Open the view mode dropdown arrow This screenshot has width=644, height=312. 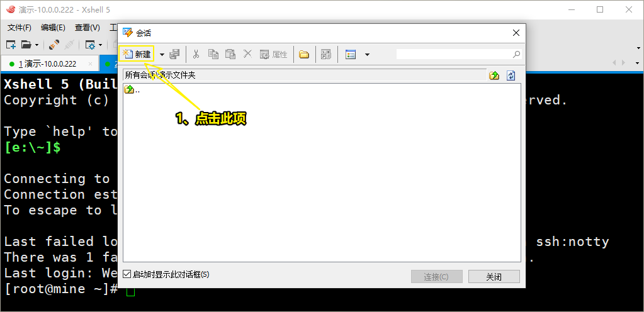(367, 55)
